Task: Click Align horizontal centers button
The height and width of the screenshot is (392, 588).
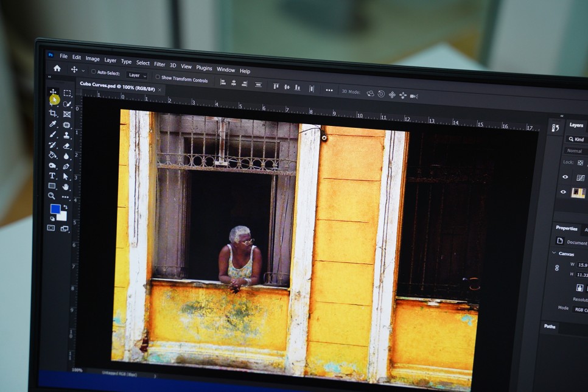Action: coord(234,83)
